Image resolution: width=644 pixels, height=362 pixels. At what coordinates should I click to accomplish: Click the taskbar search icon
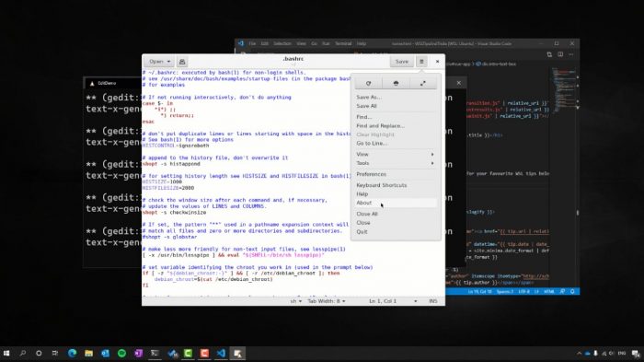23,354
